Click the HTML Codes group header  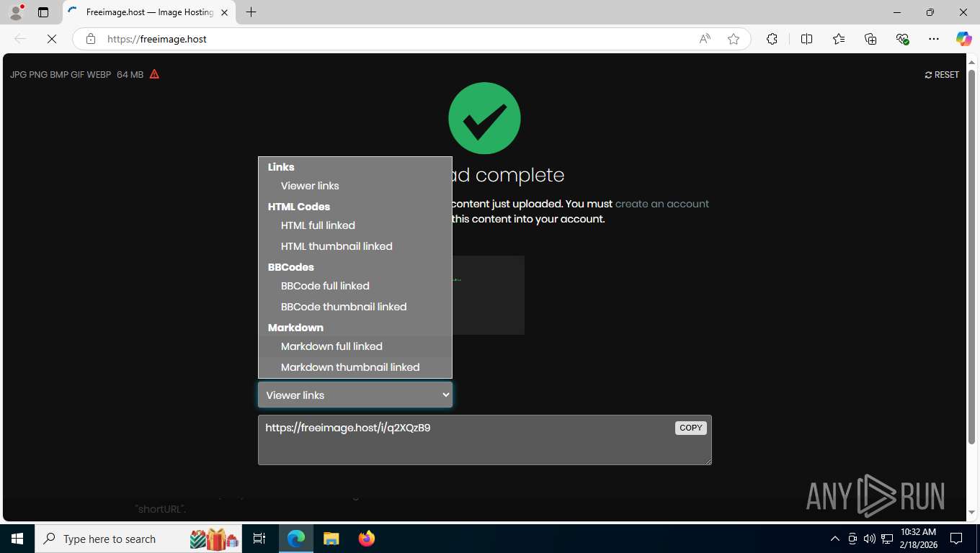[299, 207]
